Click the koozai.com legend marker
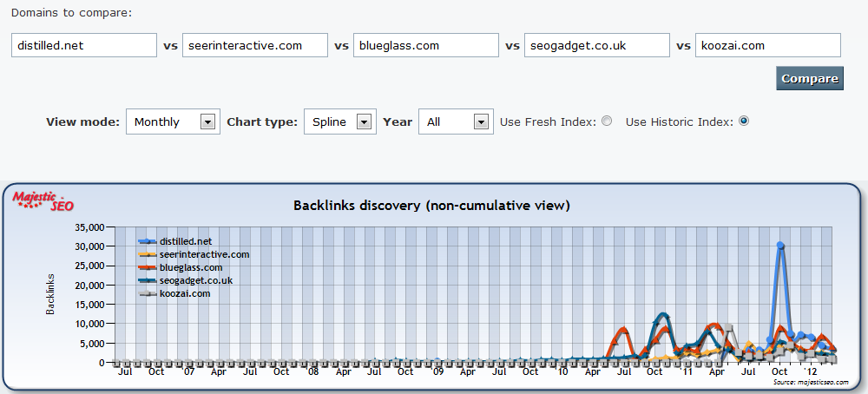This screenshot has height=394, width=868. (x=148, y=294)
